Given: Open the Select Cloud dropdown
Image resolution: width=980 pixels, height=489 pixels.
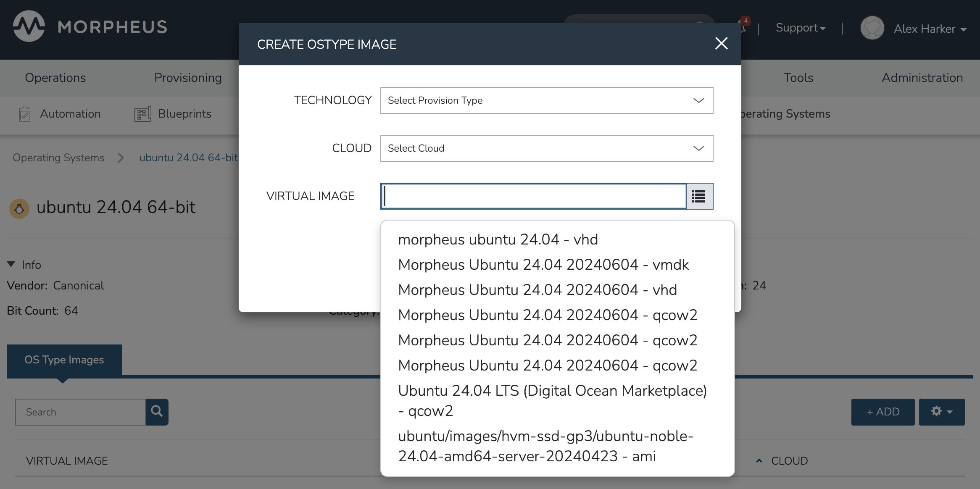Looking at the screenshot, I should pyautogui.click(x=546, y=148).
